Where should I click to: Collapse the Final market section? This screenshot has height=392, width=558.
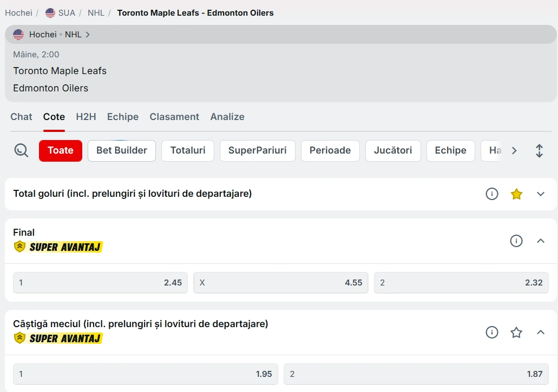[x=541, y=241]
